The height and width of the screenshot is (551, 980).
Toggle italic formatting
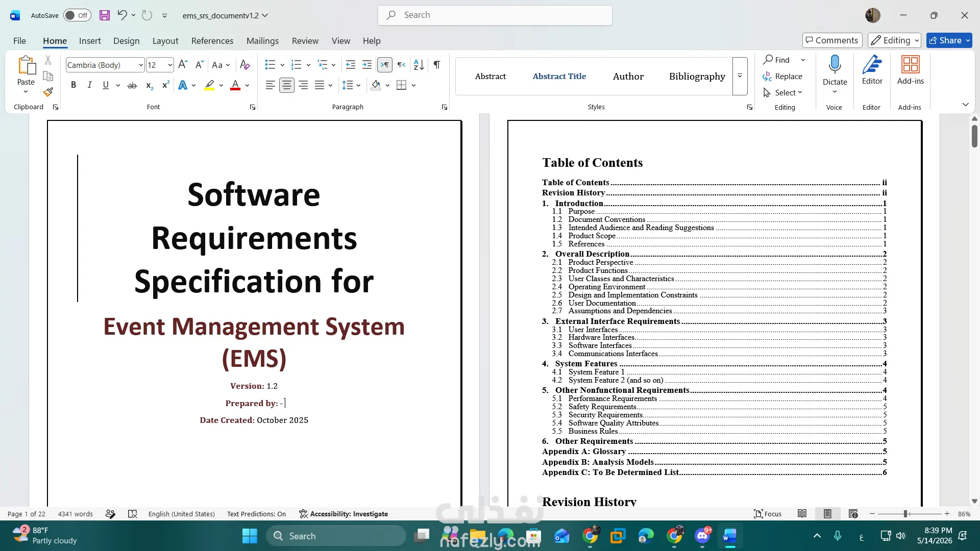point(90,85)
